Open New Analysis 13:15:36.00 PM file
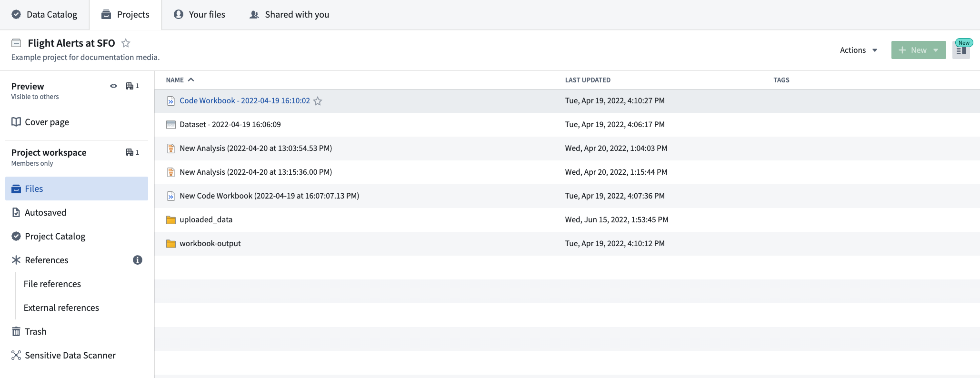 point(256,172)
